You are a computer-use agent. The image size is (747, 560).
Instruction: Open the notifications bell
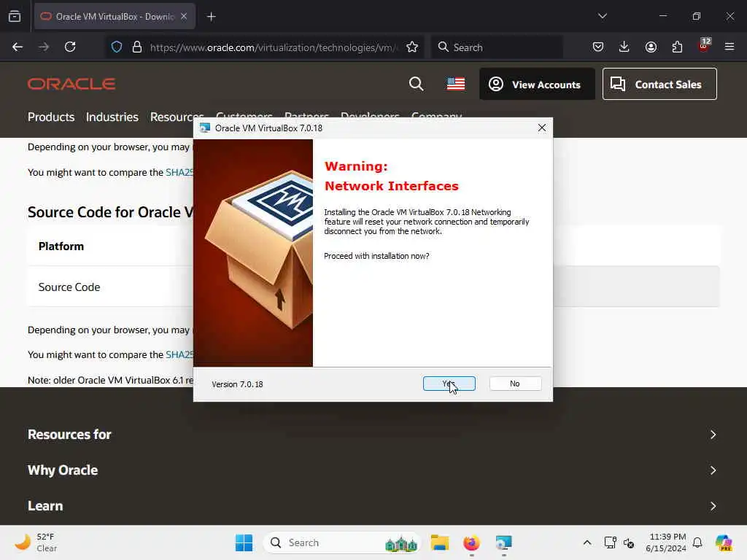pyautogui.click(x=697, y=542)
